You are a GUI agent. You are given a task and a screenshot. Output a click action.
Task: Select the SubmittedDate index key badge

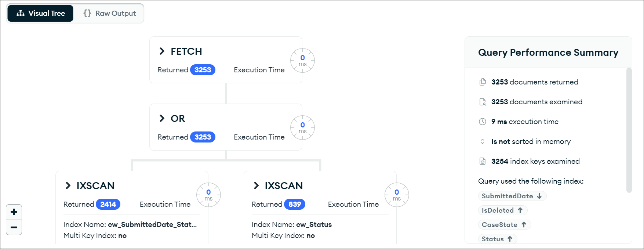click(x=512, y=196)
